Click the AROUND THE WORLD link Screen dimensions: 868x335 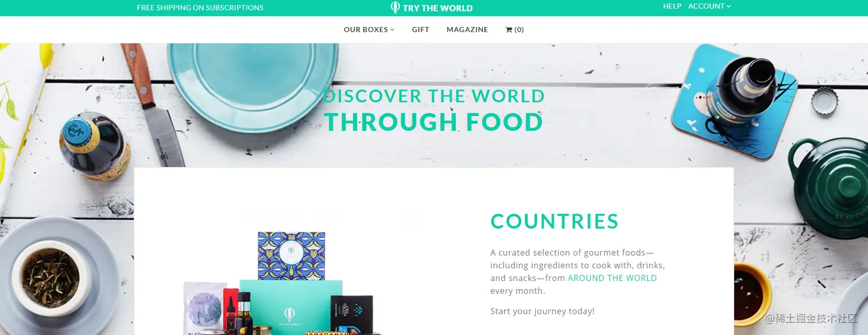pyautogui.click(x=612, y=278)
